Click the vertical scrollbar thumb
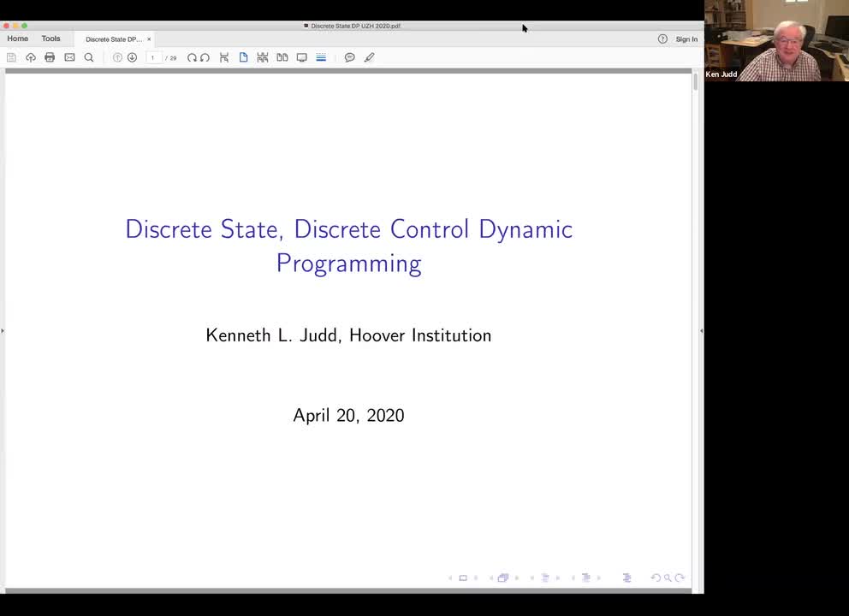Viewport: 849px width, 616px height. click(x=695, y=81)
